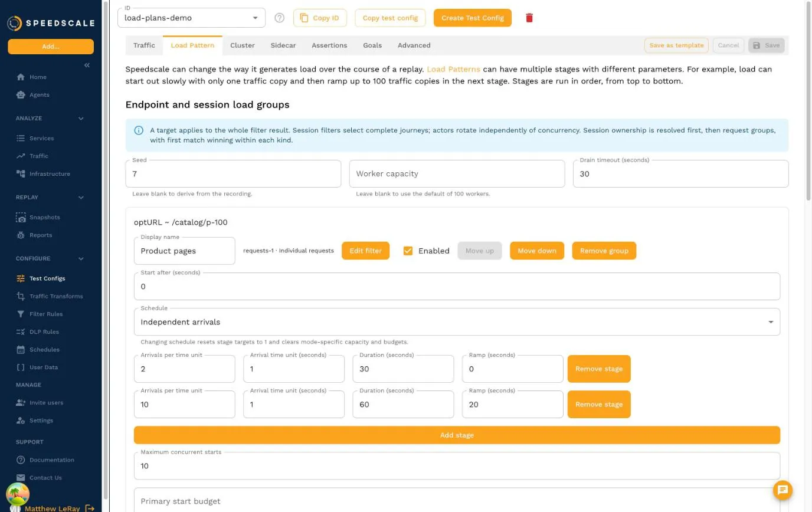
Task: Click the Snapshots camera icon
Action: [21, 217]
